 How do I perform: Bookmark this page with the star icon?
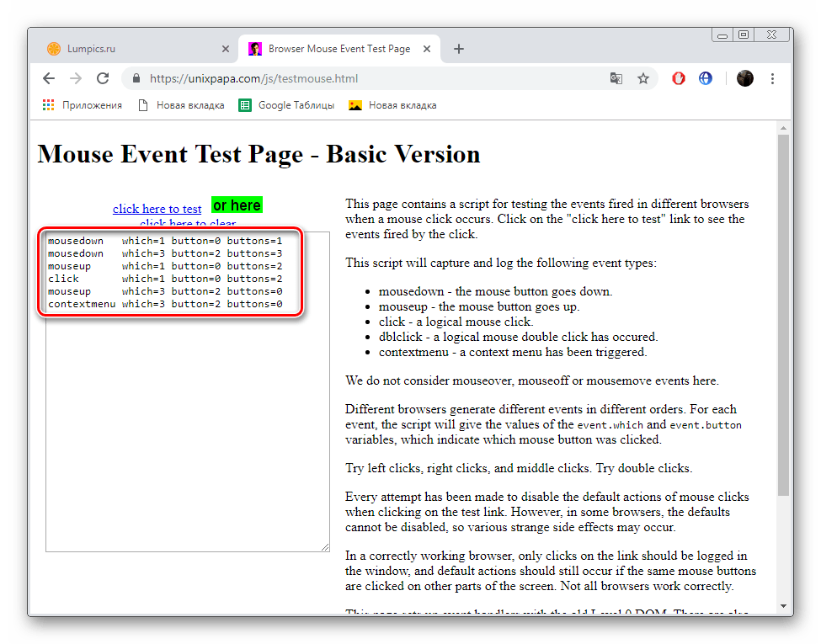(x=643, y=78)
